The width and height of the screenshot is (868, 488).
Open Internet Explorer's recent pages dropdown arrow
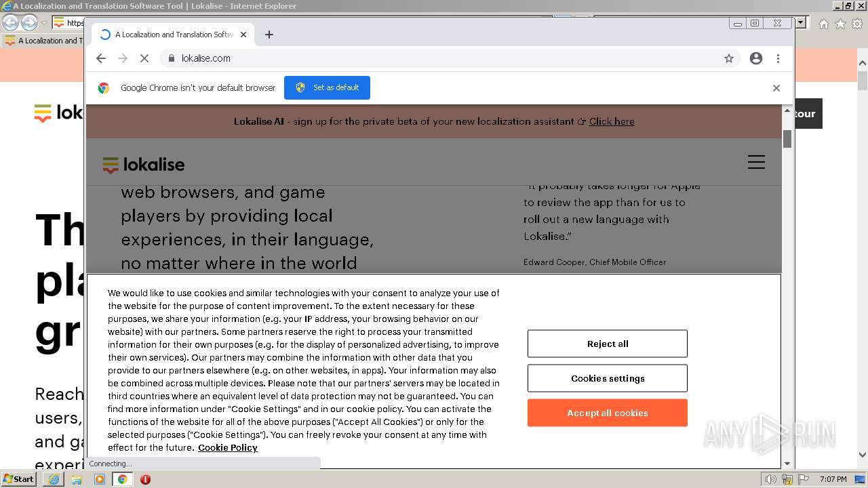[x=44, y=23]
